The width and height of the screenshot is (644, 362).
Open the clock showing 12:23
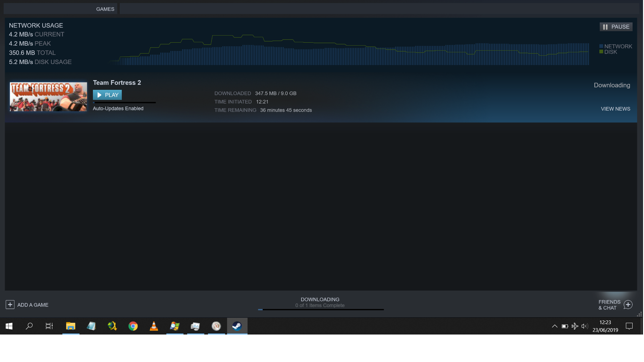(x=605, y=326)
